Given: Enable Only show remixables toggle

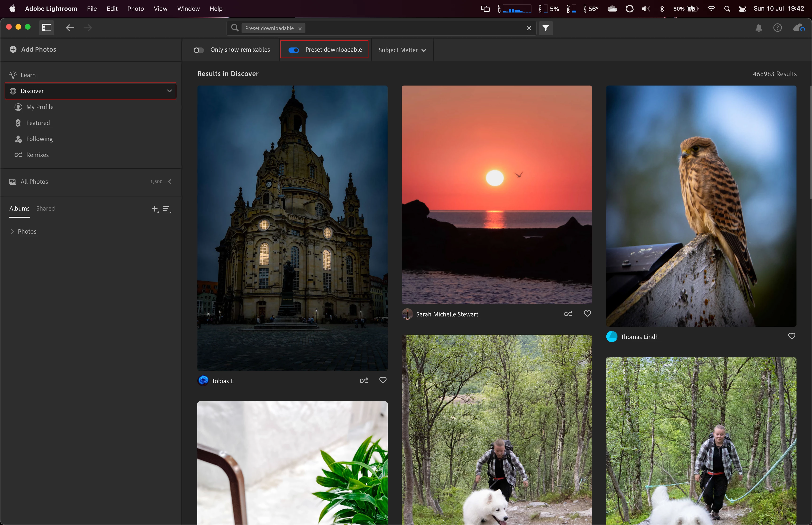Looking at the screenshot, I should point(199,51).
